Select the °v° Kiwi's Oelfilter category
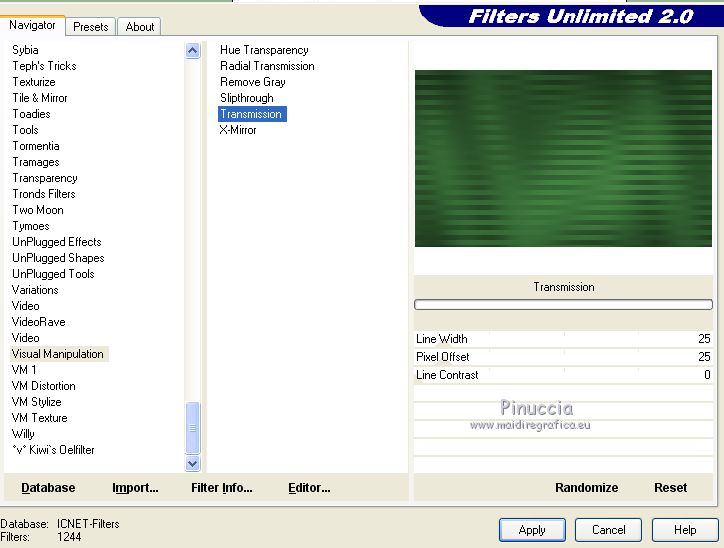 point(54,450)
